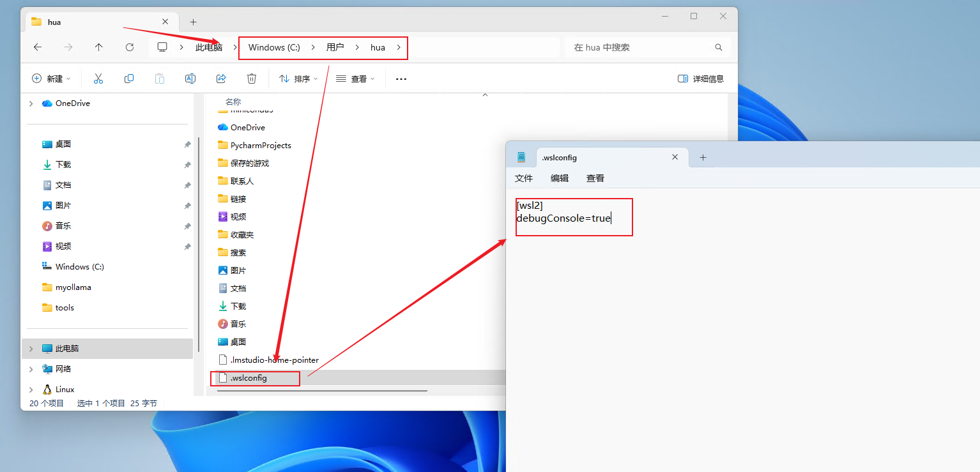
Task: Click the Copy icon in toolbar
Action: 129,79
